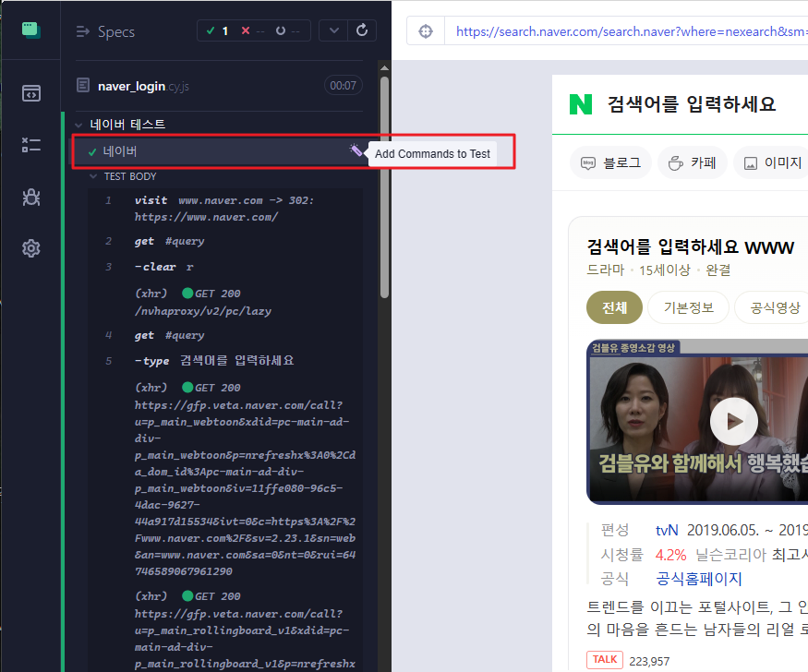Screen dimensions: 808x672
Task: Click the 검블유와 함께해서 video thumbnail
Action: point(697,422)
